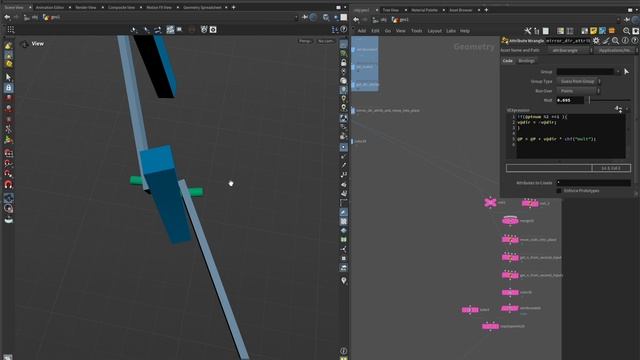
Task: Toggle the pin icon in Scene View path bar
Action: coord(304,17)
